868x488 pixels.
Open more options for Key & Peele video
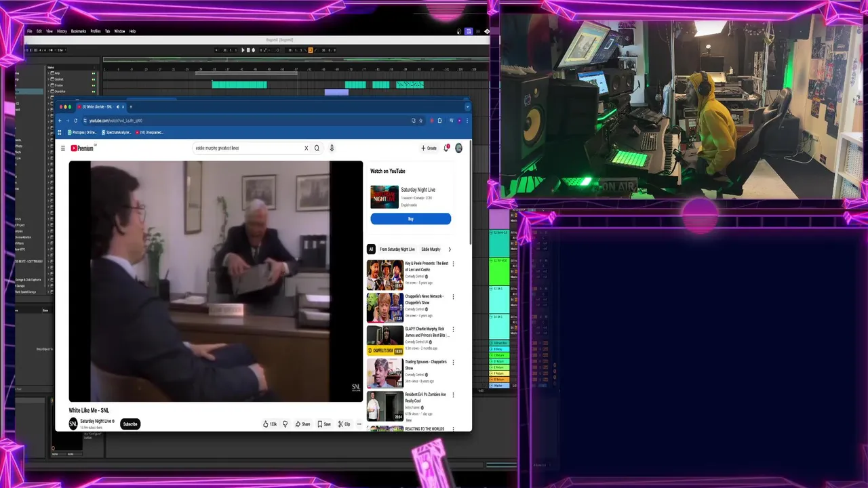(454, 264)
